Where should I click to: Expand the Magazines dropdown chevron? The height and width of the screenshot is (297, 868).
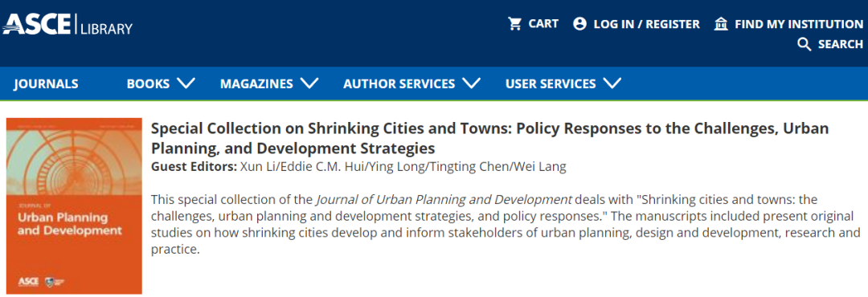[309, 83]
